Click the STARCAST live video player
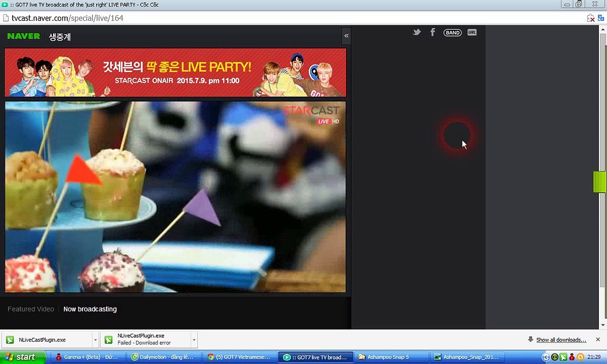607x364 pixels. pos(176,197)
